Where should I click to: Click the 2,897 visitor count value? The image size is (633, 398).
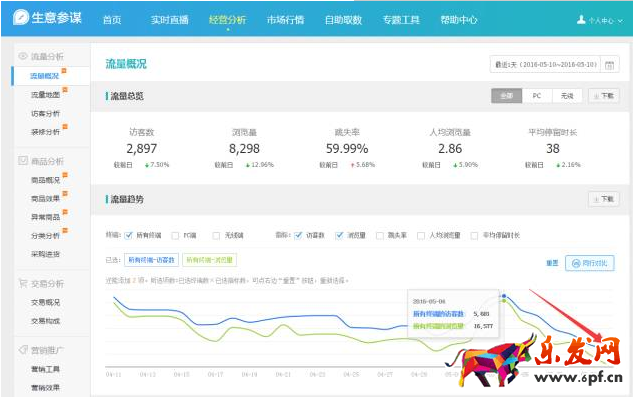[141, 149]
